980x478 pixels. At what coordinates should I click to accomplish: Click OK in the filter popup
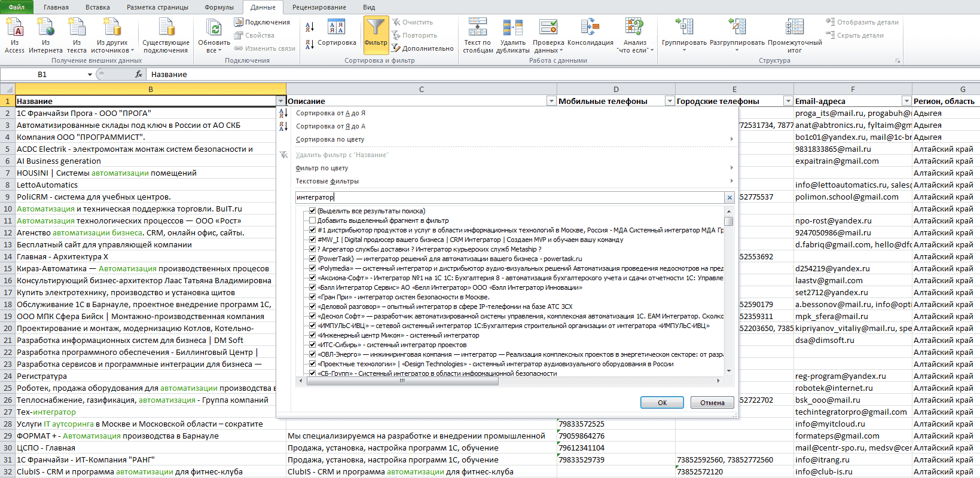point(662,403)
